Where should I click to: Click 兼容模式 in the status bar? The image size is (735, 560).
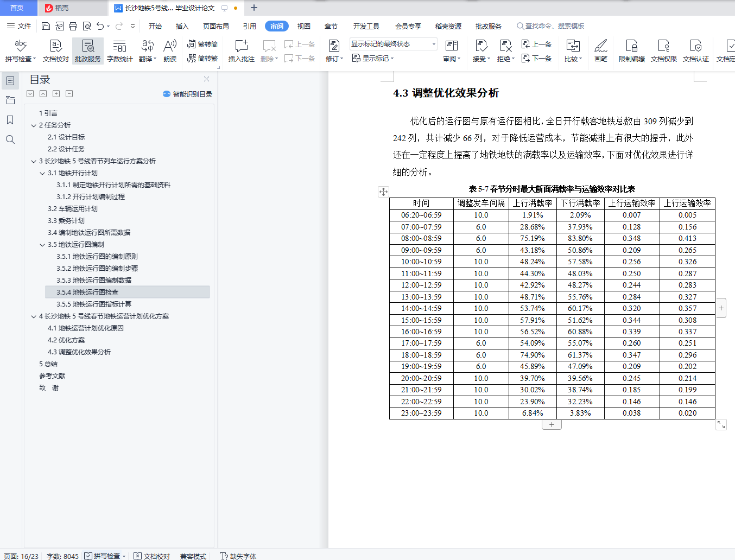pos(193,556)
